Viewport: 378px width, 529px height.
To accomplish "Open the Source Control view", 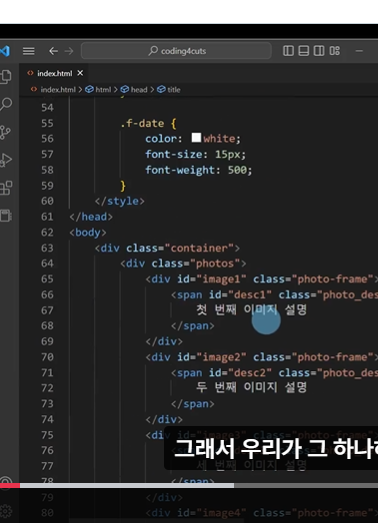I will coord(5,132).
